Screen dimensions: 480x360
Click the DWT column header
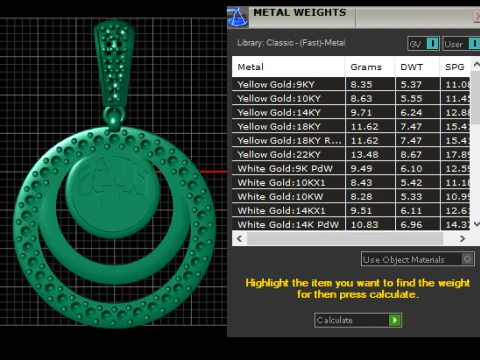pos(417,67)
